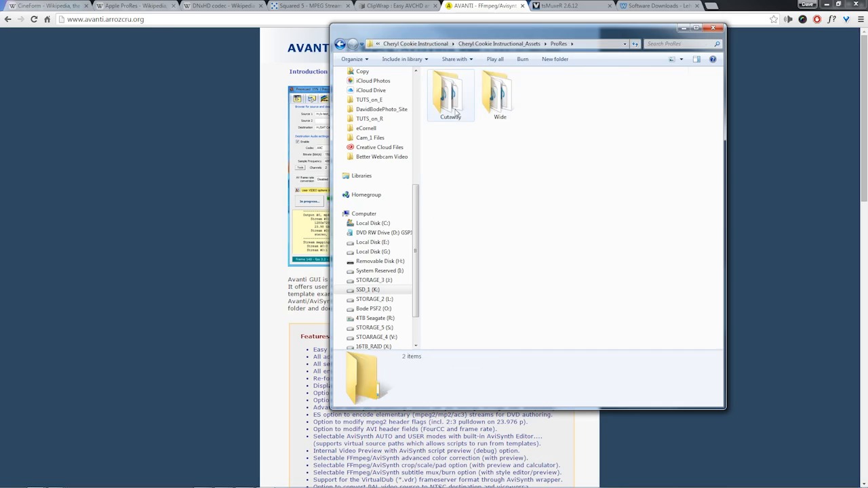Open Local Disk (C:)
The image size is (868, 488).
(373, 223)
